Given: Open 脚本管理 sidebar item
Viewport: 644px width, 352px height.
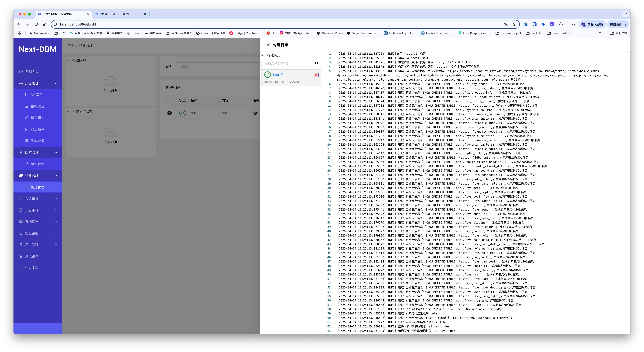Looking at the screenshot, I should pyautogui.click(x=37, y=141).
